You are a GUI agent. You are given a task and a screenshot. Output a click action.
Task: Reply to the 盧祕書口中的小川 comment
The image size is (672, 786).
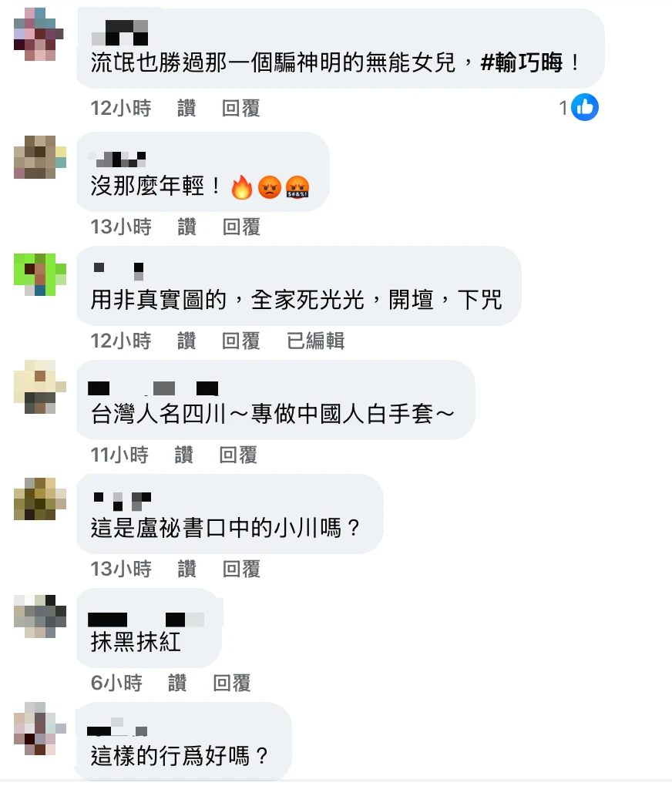241,569
